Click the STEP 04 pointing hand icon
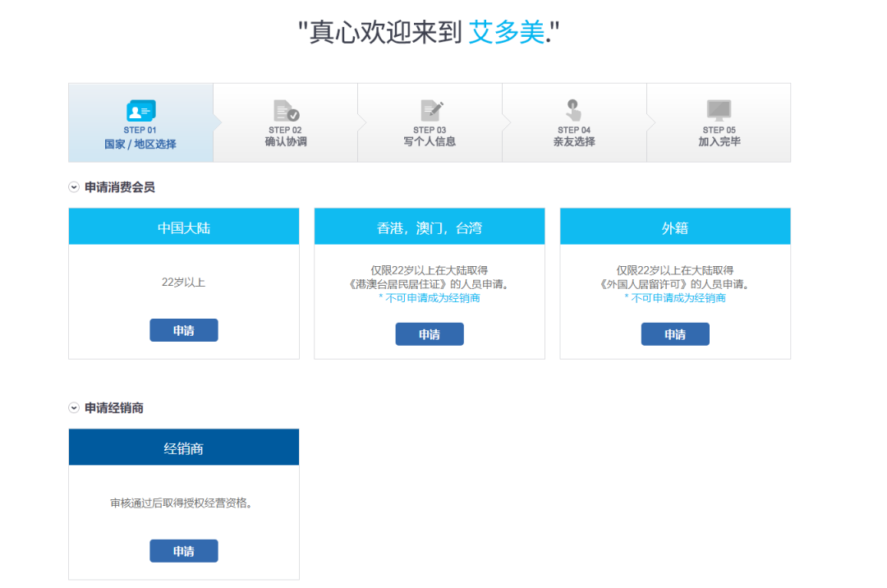This screenshot has height=588, width=887. (x=573, y=110)
